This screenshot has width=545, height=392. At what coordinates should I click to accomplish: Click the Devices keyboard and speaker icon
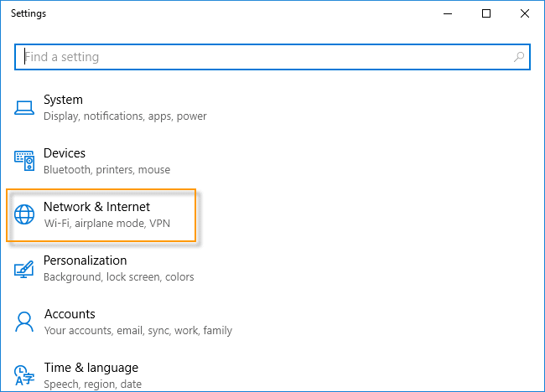pos(24,161)
